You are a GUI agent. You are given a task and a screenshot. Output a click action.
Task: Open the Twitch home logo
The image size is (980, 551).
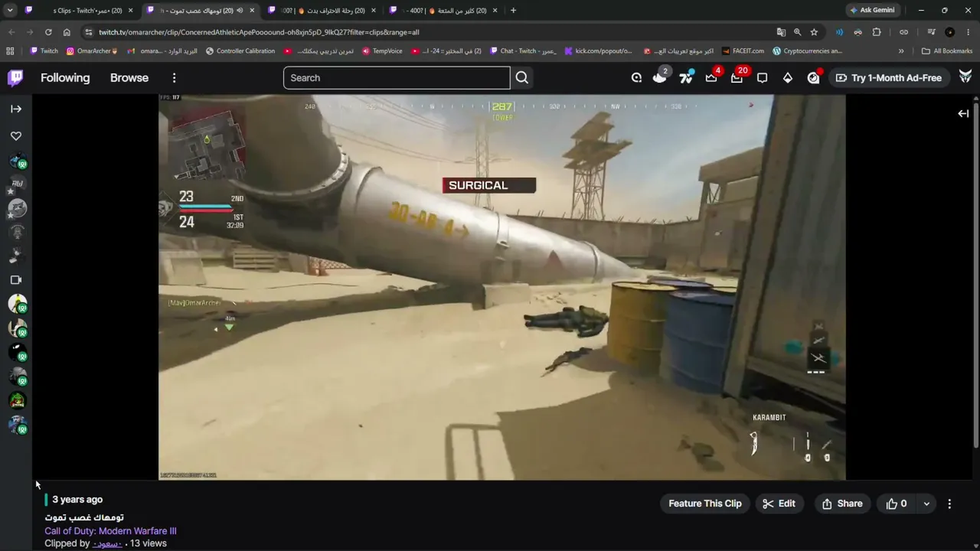coord(15,77)
